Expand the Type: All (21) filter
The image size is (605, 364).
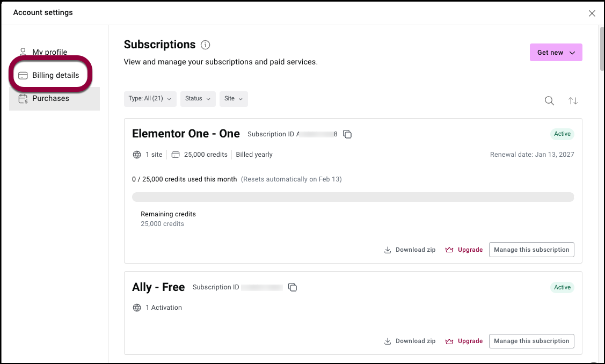(150, 99)
